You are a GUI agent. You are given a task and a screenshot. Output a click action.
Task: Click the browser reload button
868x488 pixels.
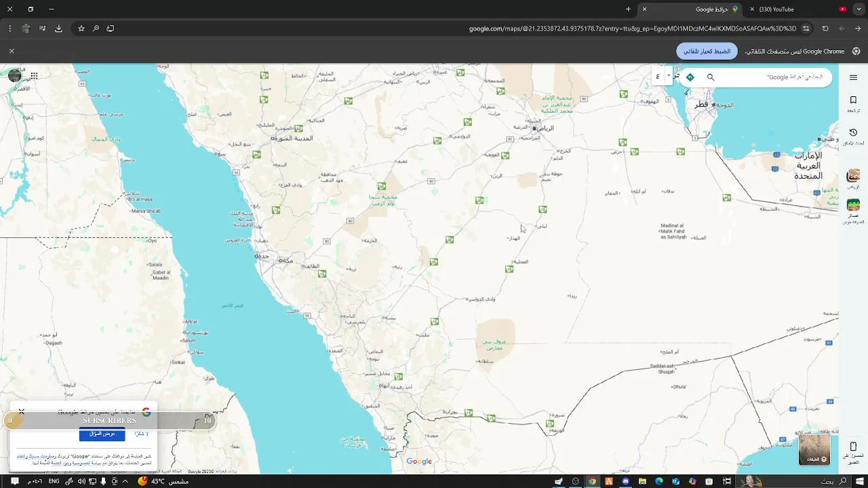(x=825, y=28)
